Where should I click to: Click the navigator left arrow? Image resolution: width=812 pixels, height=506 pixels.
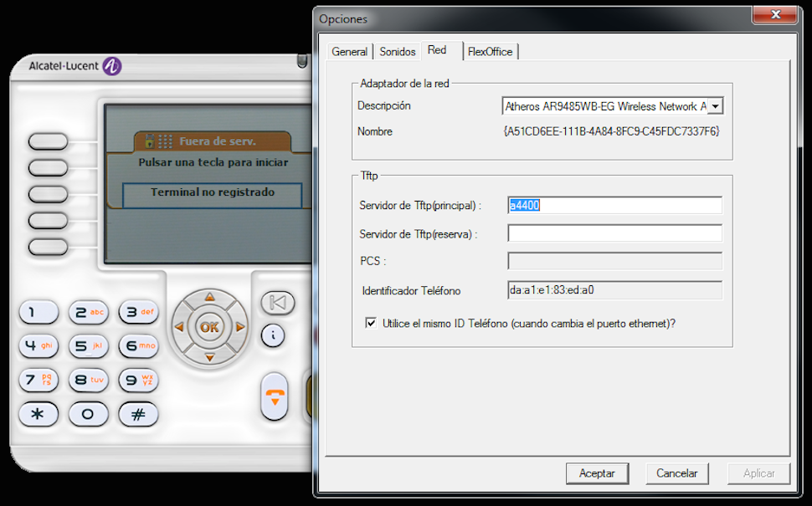point(179,327)
